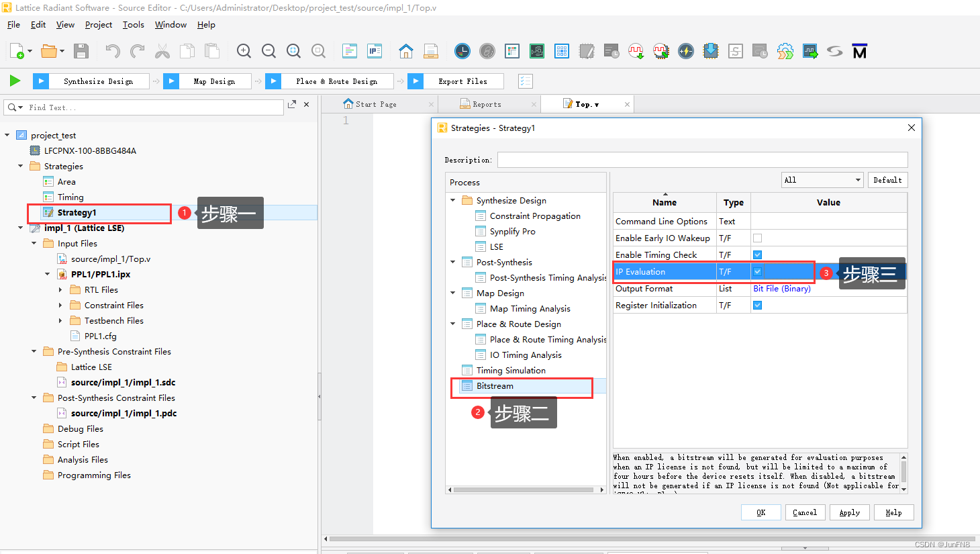Click the Reports toolbar icon

(431, 51)
